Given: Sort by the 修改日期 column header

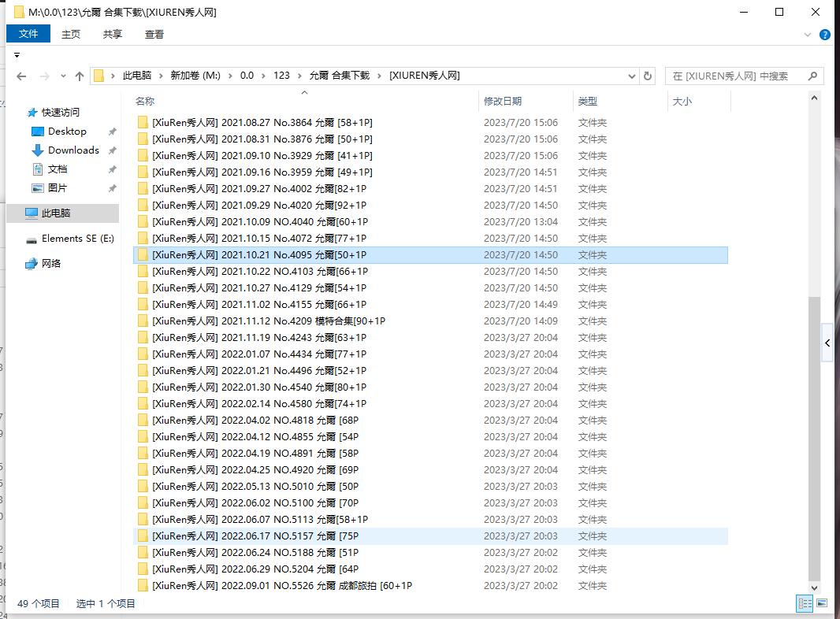Looking at the screenshot, I should pyautogui.click(x=503, y=102).
